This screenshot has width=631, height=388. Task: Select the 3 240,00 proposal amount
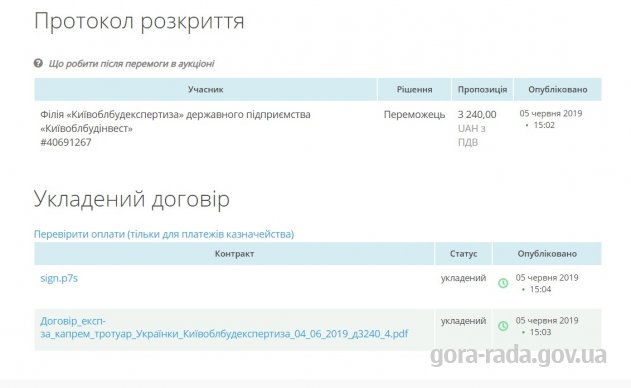(x=477, y=115)
